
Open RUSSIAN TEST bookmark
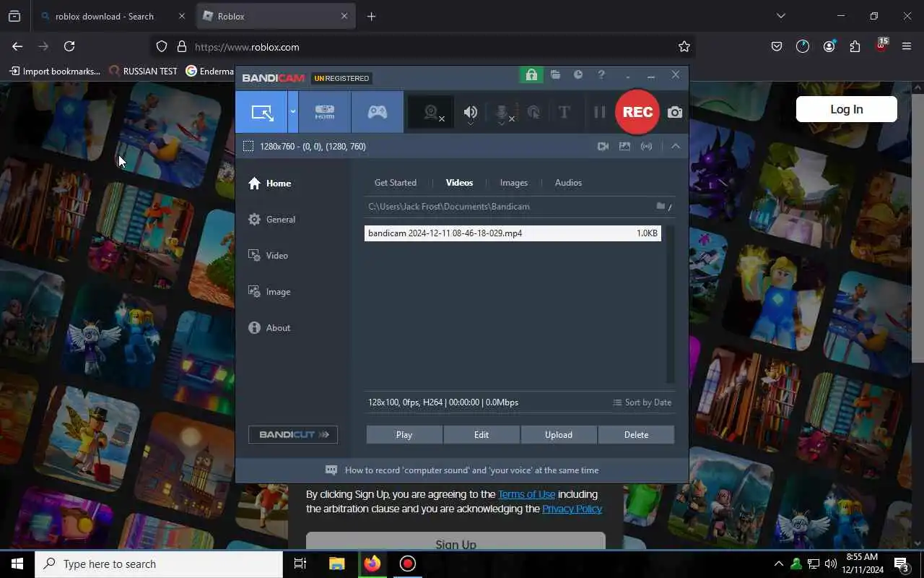(143, 71)
